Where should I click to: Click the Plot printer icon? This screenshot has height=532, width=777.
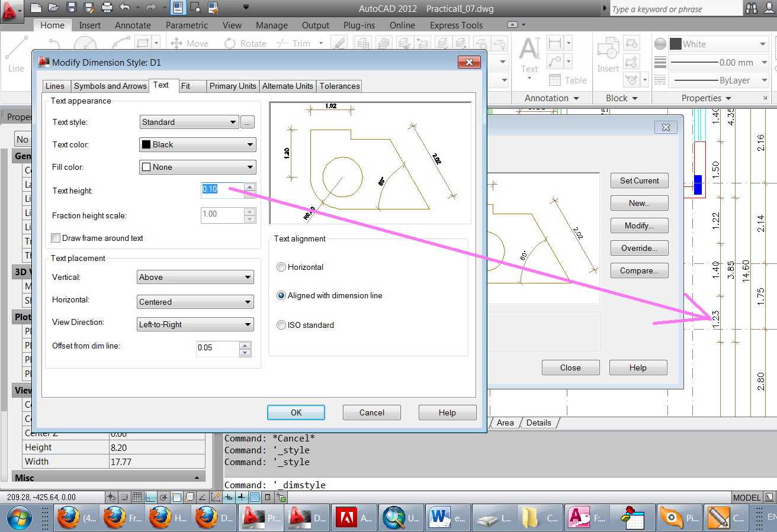coord(107,8)
